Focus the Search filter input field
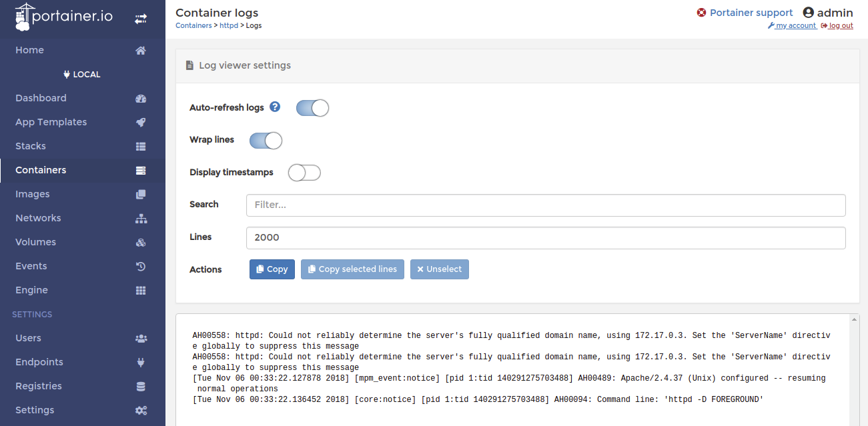 click(545, 205)
